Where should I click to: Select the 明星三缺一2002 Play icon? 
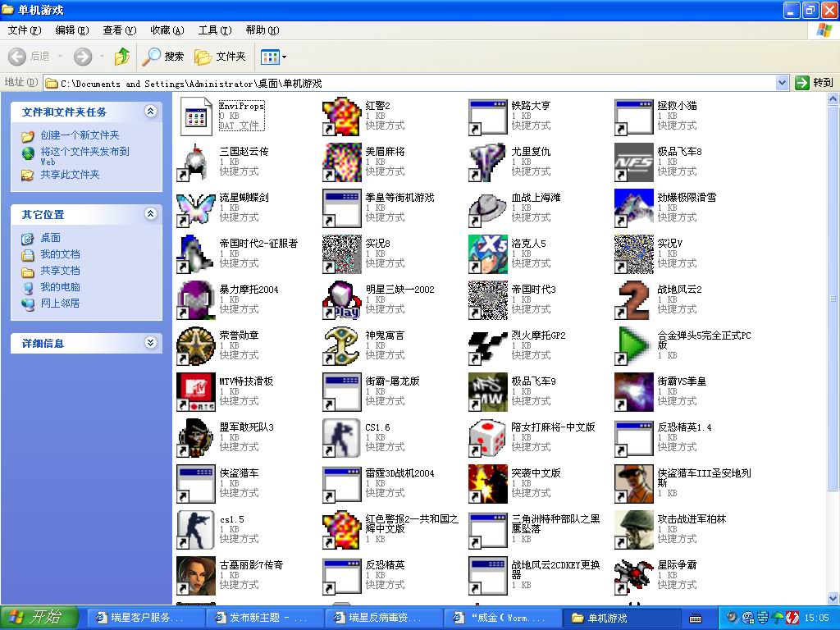coord(342,300)
